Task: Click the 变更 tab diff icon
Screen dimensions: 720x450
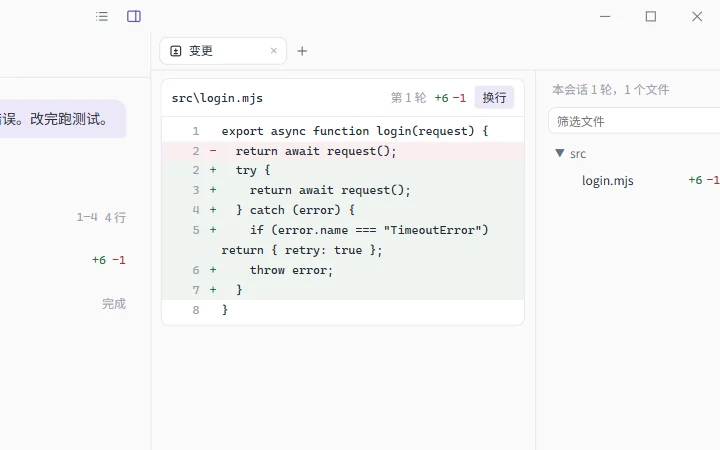Action: [x=176, y=51]
